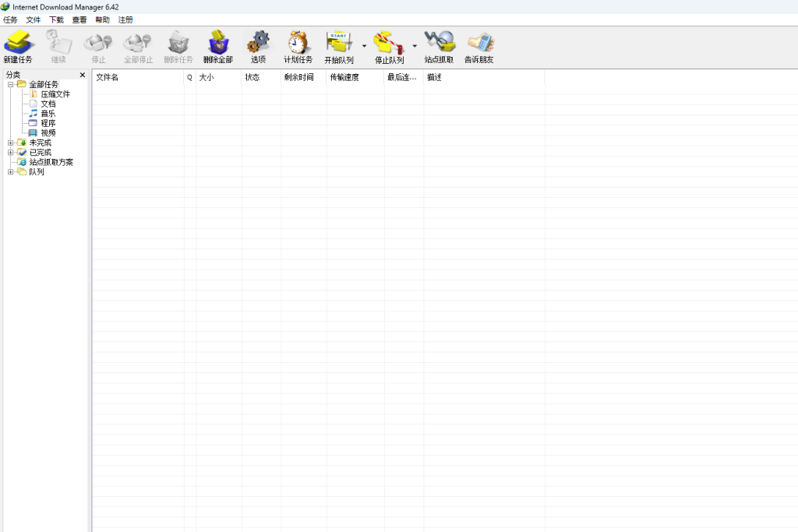Viewport: 798px width, 532px height.
Task: Open the 新建任务 dialog
Action: click(x=19, y=47)
